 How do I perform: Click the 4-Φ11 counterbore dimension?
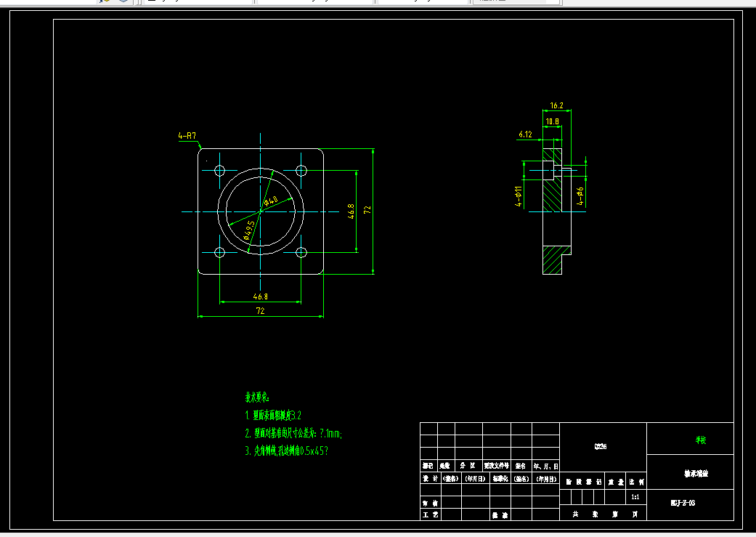[519, 196]
